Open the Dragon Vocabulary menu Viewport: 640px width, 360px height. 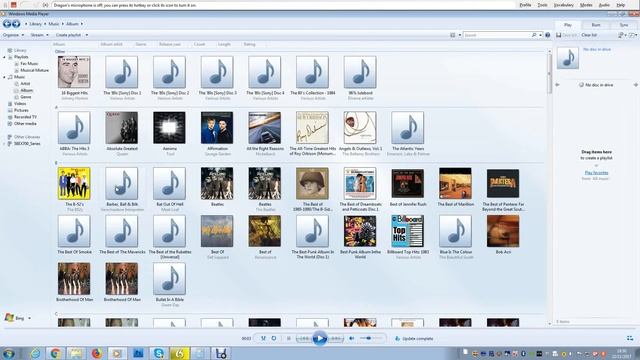point(564,5)
